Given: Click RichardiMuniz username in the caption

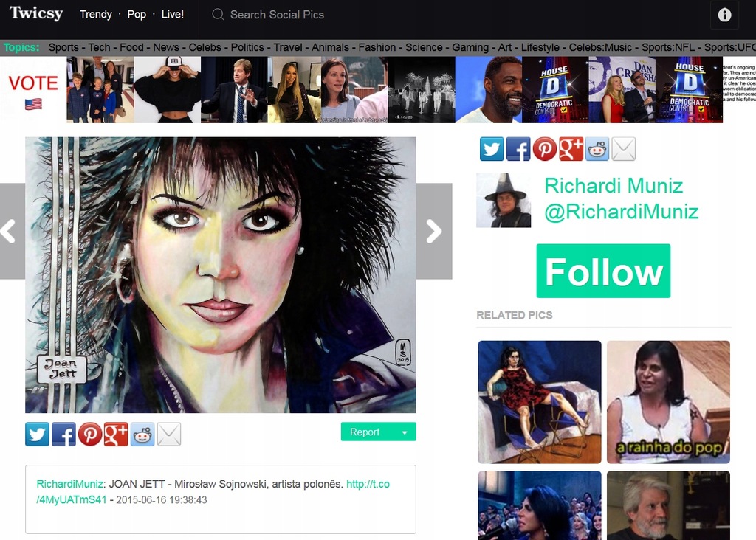Looking at the screenshot, I should point(70,484).
